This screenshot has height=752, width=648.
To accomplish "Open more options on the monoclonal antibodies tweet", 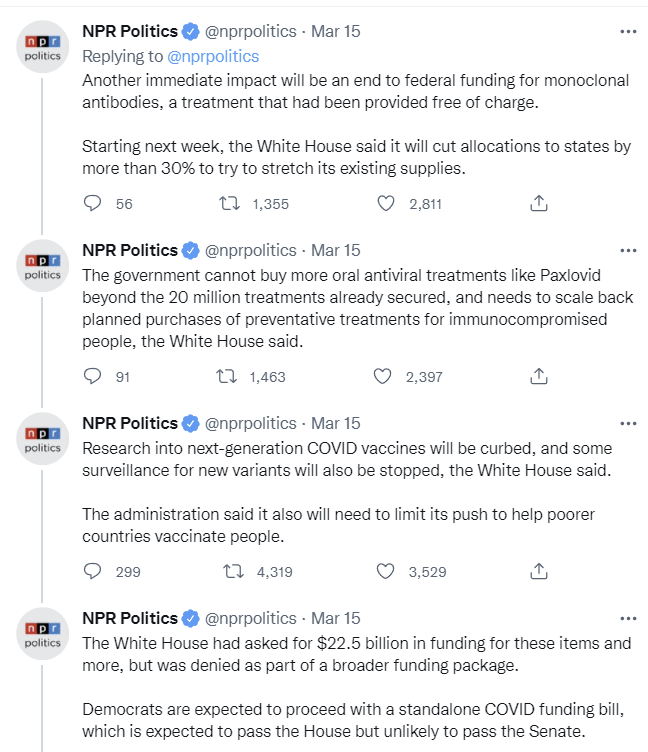I will click(628, 31).
